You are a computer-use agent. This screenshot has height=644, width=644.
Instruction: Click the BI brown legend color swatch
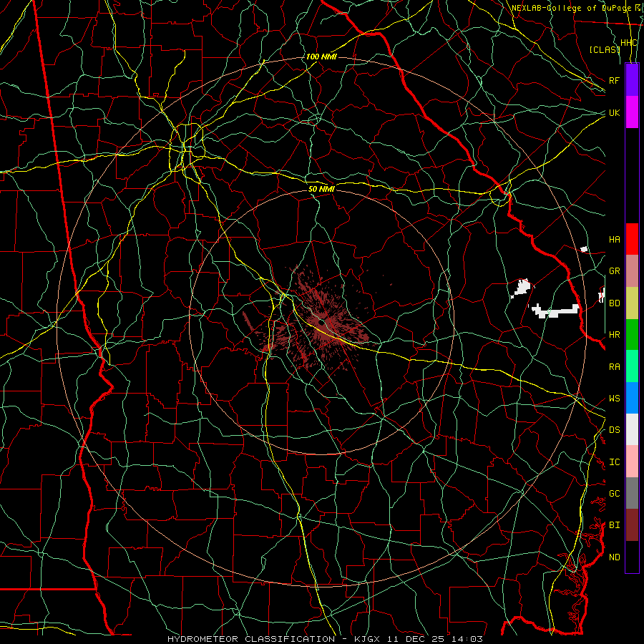click(632, 525)
